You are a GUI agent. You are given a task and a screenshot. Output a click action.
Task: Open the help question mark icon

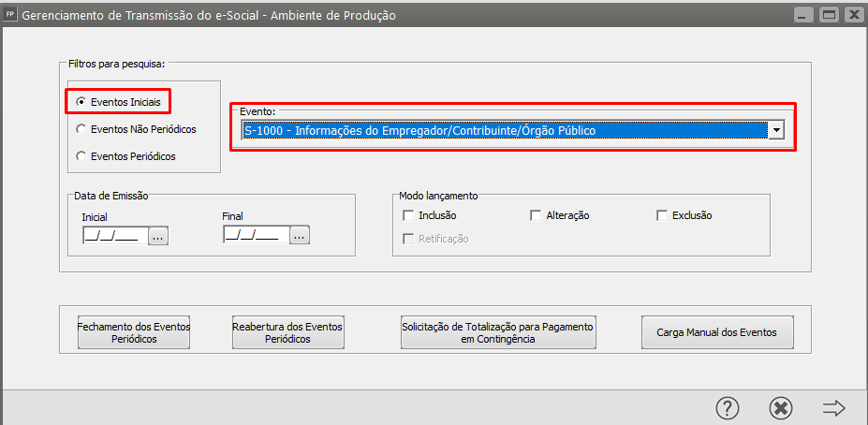coord(728,408)
